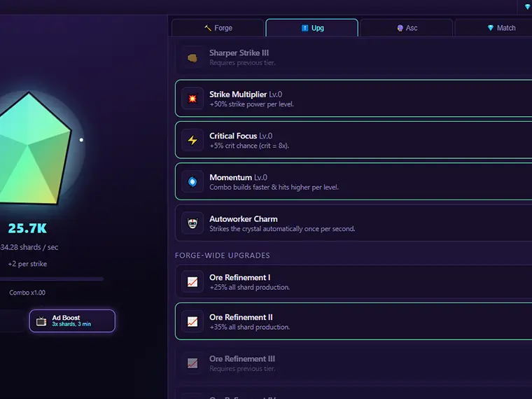Click the Critical Focus lightning bolt icon
This screenshot has width=532, height=399.
[x=192, y=140]
